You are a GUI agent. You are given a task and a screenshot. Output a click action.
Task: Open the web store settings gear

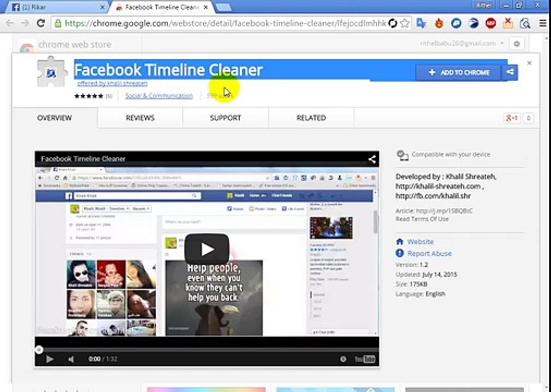(x=517, y=44)
